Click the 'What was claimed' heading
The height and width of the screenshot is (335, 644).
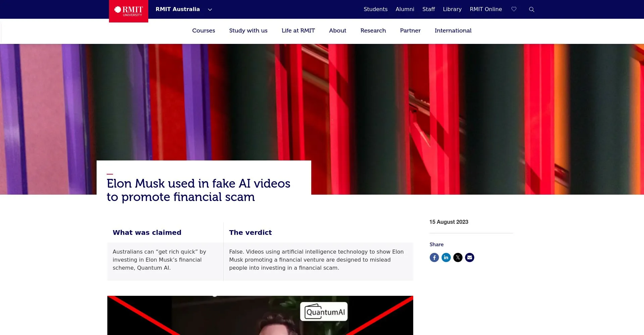pyautogui.click(x=147, y=232)
